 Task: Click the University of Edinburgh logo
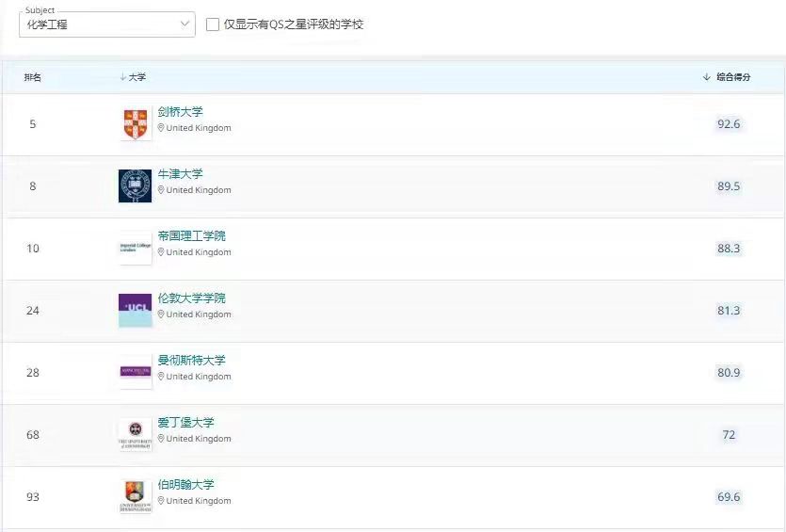(136, 435)
